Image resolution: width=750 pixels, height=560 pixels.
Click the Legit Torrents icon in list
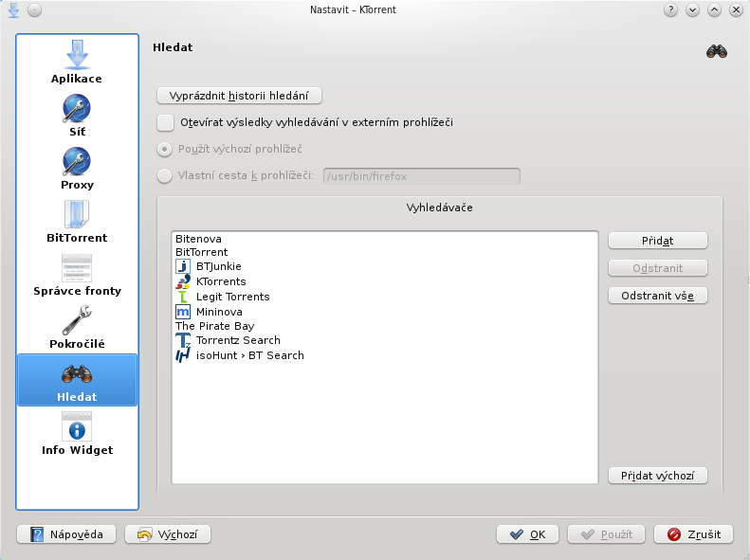point(183,297)
